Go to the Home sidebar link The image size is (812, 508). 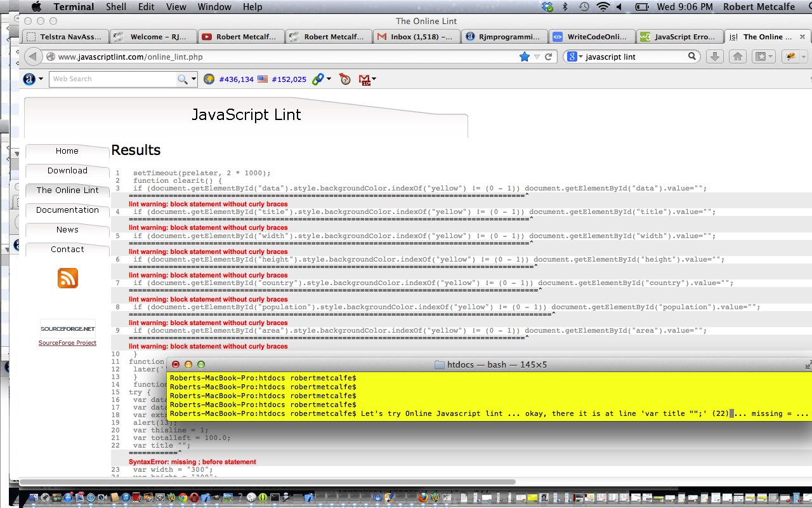point(67,151)
